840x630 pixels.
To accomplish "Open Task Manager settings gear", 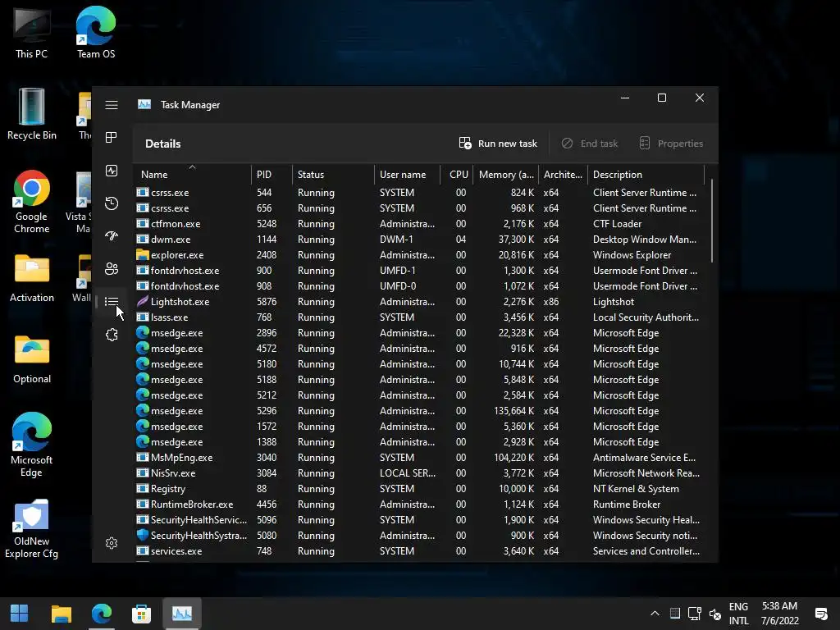I will coord(112,543).
